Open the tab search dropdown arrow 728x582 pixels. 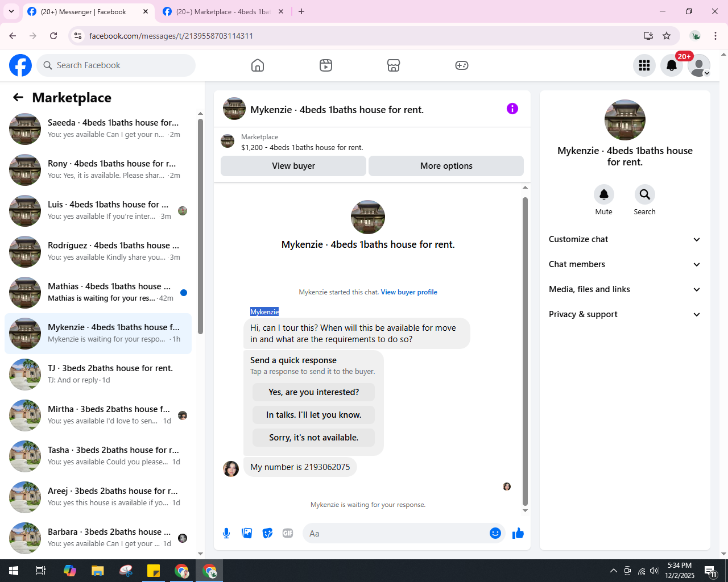pyautogui.click(x=11, y=11)
